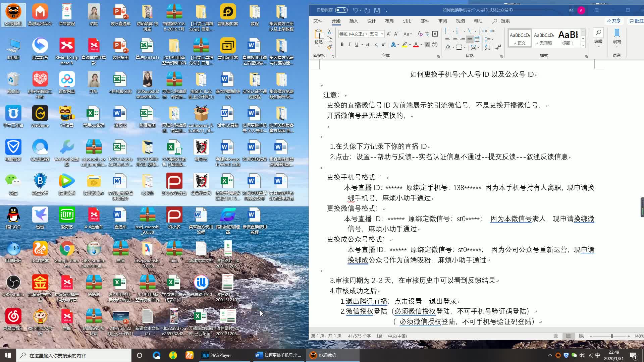Click the 共享 share button
The image size is (644, 362).
point(614,21)
